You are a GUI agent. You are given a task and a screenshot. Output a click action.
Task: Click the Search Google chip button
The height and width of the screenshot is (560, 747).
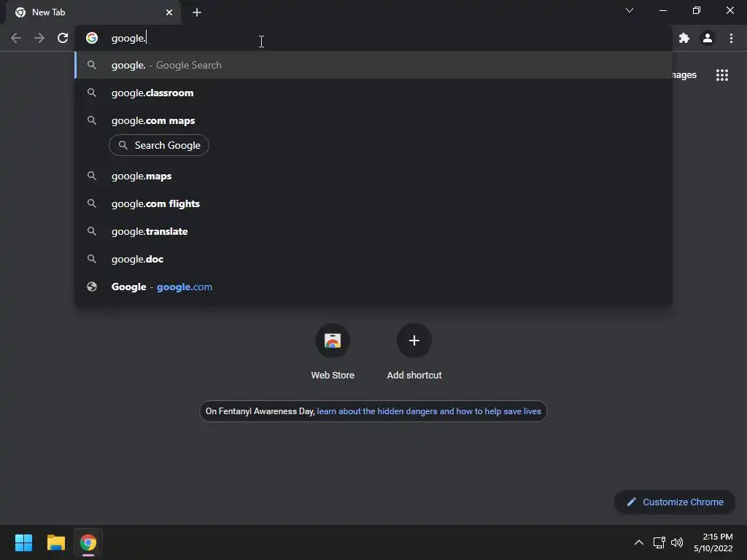pos(159,145)
